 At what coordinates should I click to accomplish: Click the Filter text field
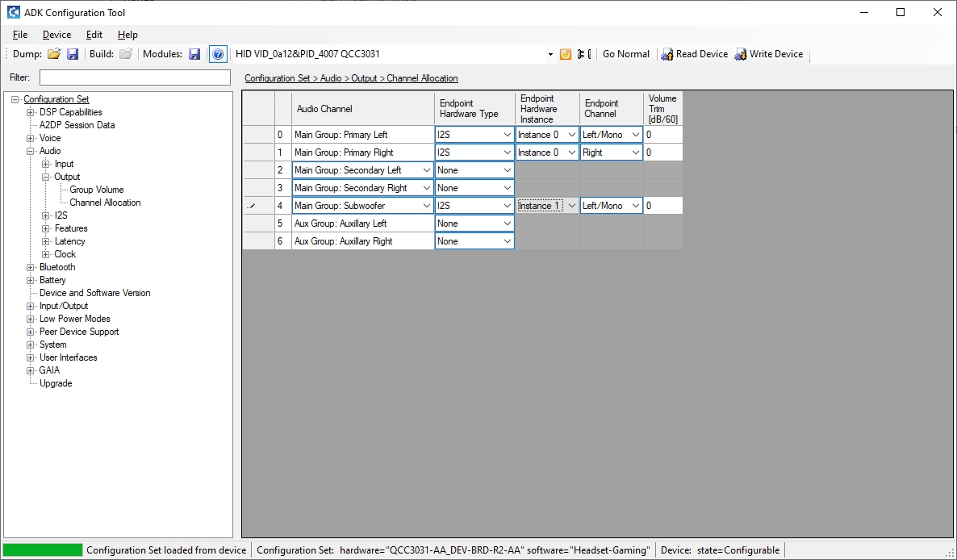135,77
